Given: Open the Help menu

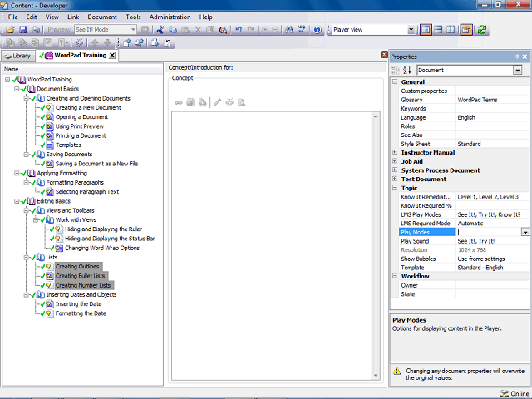Looking at the screenshot, I should click(x=205, y=17).
